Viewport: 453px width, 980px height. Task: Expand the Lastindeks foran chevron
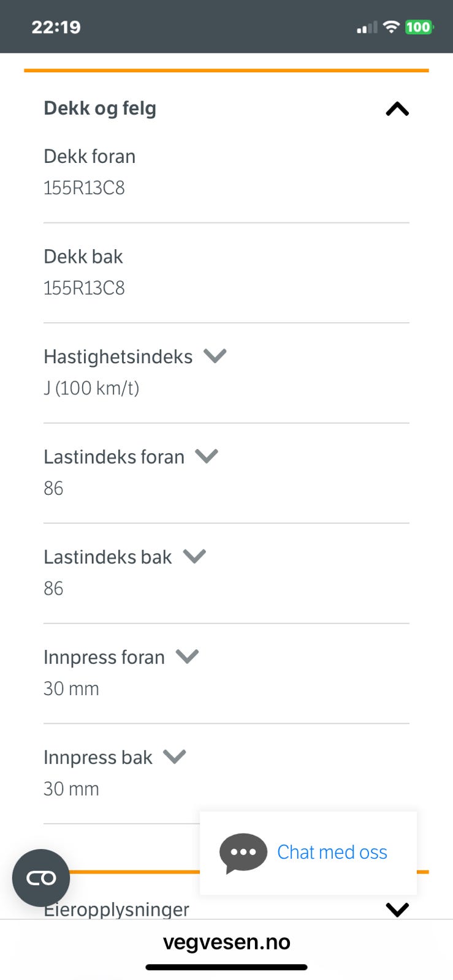(x=207, y=456)
